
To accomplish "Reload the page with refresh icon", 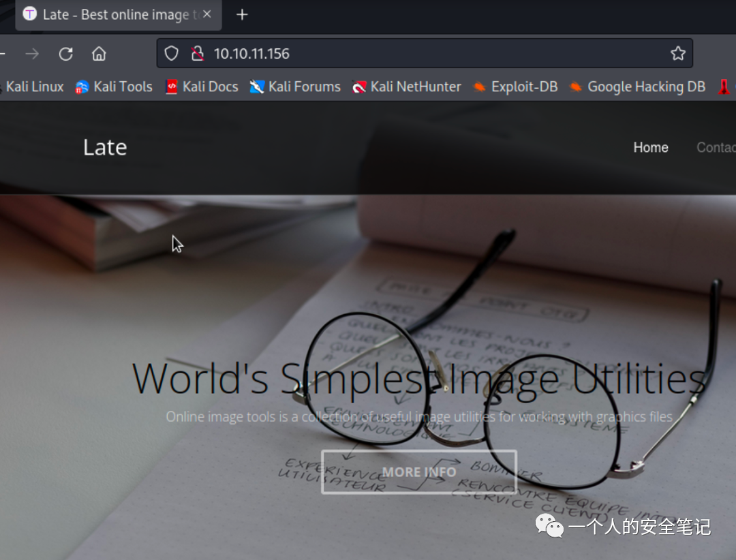I will click(65, 54).
